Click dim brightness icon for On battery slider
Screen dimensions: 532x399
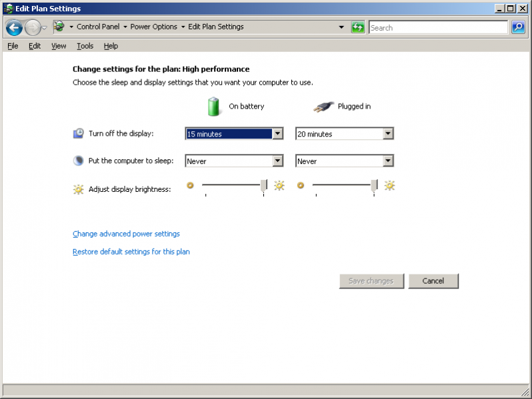(x=190, y=185)
